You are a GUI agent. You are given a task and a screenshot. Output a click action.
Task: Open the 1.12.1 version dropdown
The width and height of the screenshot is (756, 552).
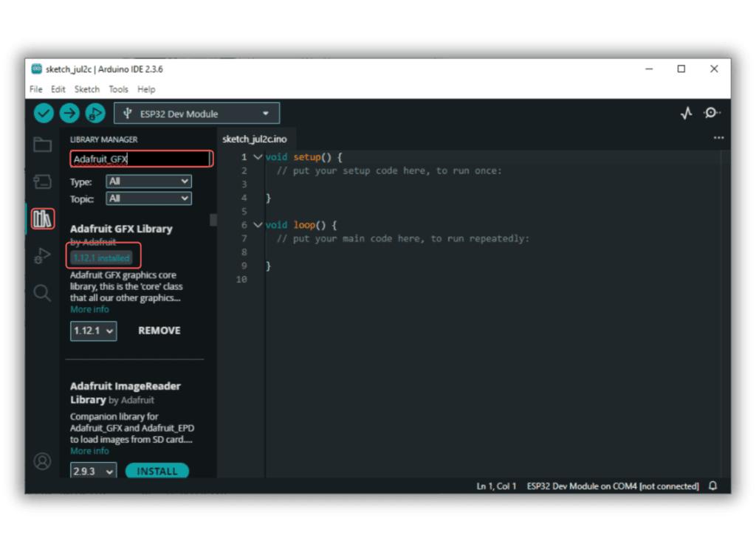point(94,331)
